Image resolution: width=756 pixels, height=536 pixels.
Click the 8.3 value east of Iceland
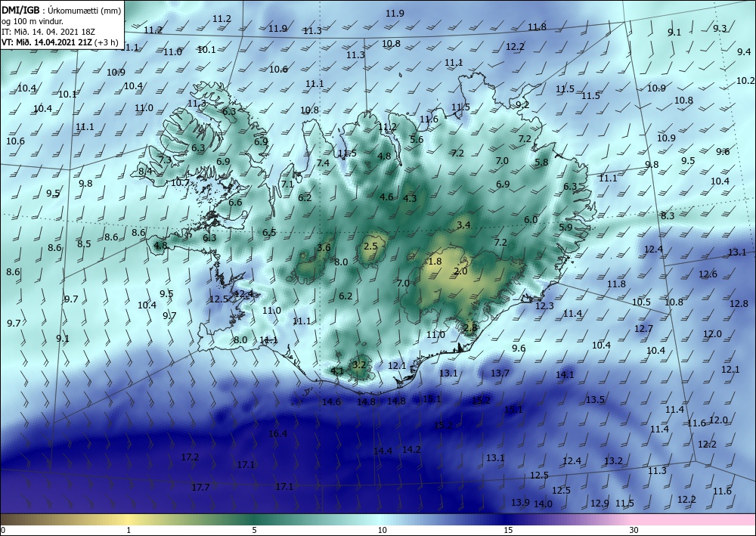tap(668, 216)
